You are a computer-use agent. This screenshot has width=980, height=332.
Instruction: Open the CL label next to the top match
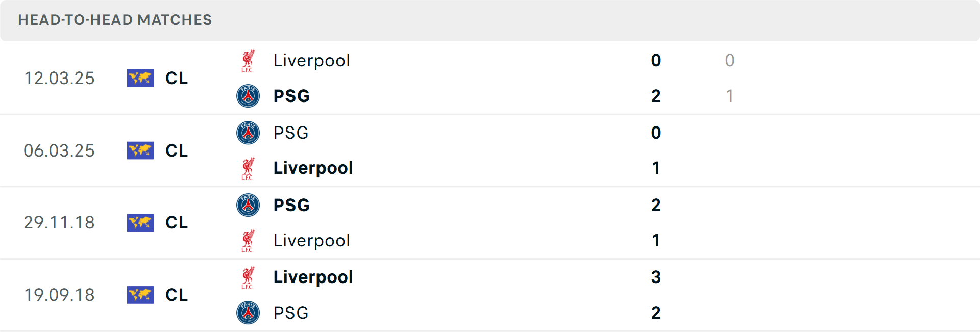click(177, 78)
